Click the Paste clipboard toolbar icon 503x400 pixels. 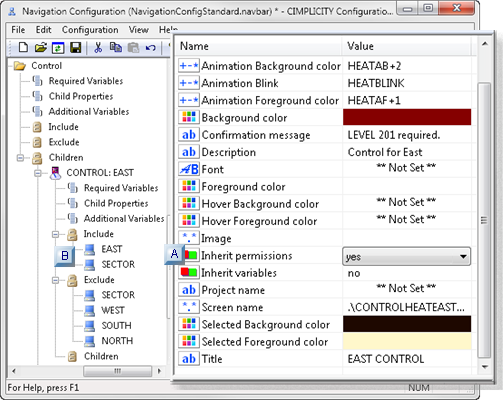(133, 48)
